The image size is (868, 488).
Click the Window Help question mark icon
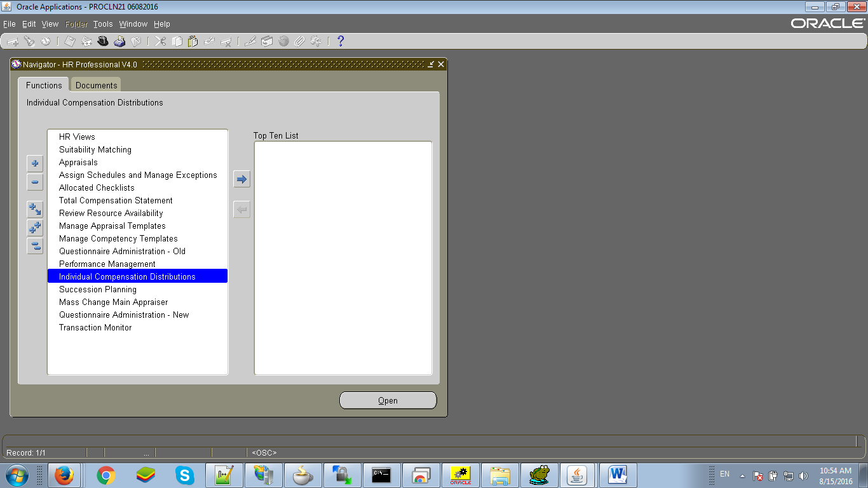(341, 41)
